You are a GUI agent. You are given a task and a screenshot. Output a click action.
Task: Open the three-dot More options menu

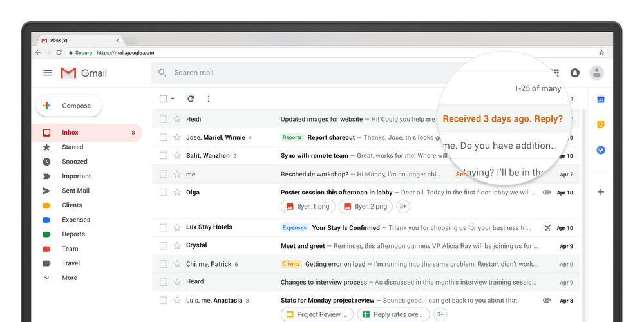coord(209,99)
